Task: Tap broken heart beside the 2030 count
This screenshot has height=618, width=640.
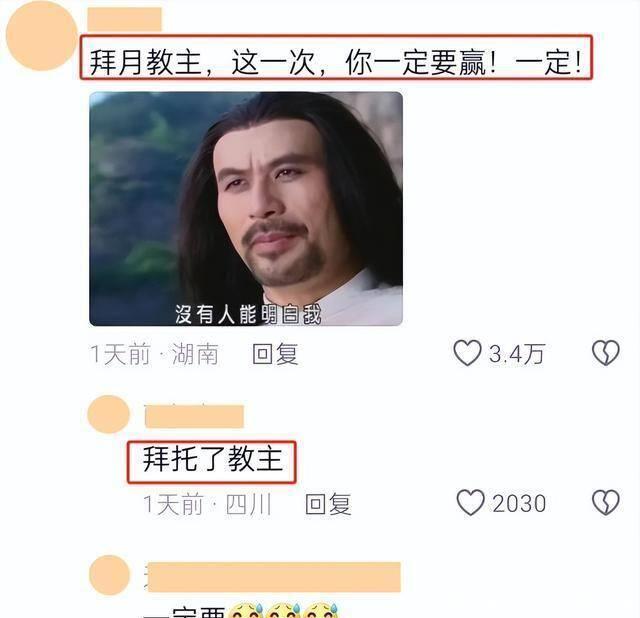Action: click(606, 502)
